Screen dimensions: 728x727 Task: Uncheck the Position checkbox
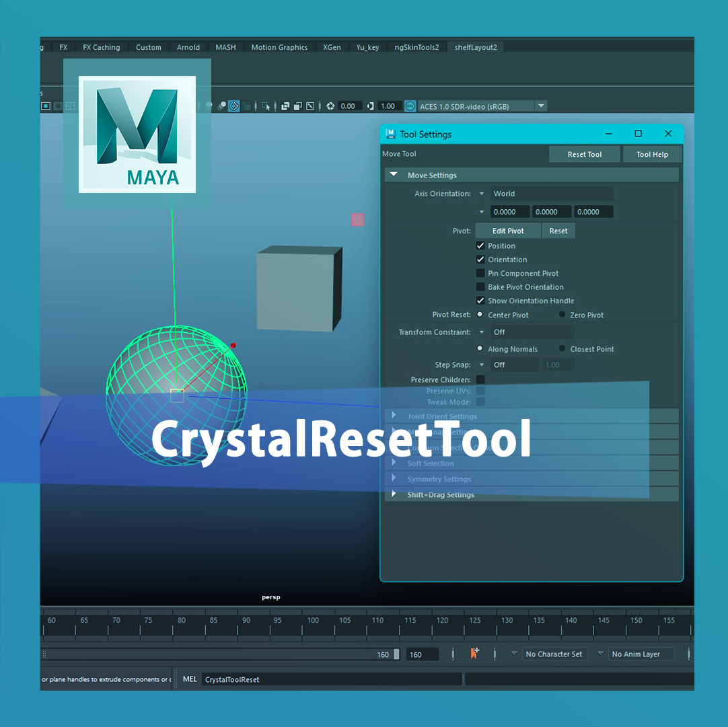(480, 245)
